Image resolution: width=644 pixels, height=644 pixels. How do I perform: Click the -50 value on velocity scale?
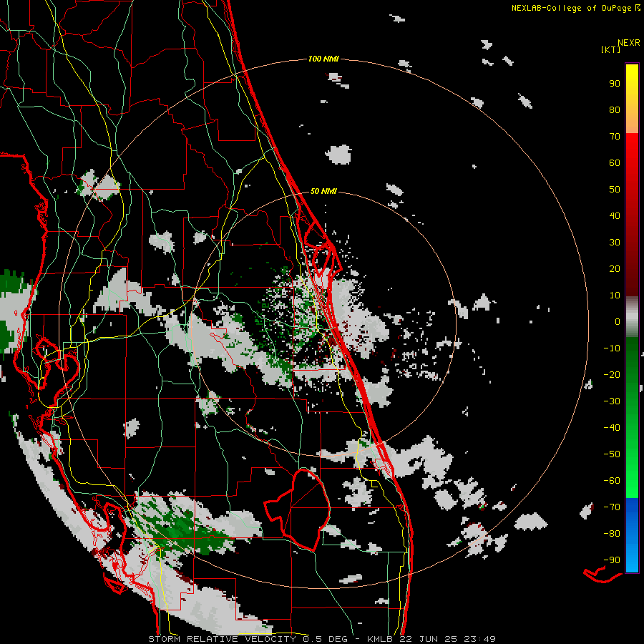point(612,454)
